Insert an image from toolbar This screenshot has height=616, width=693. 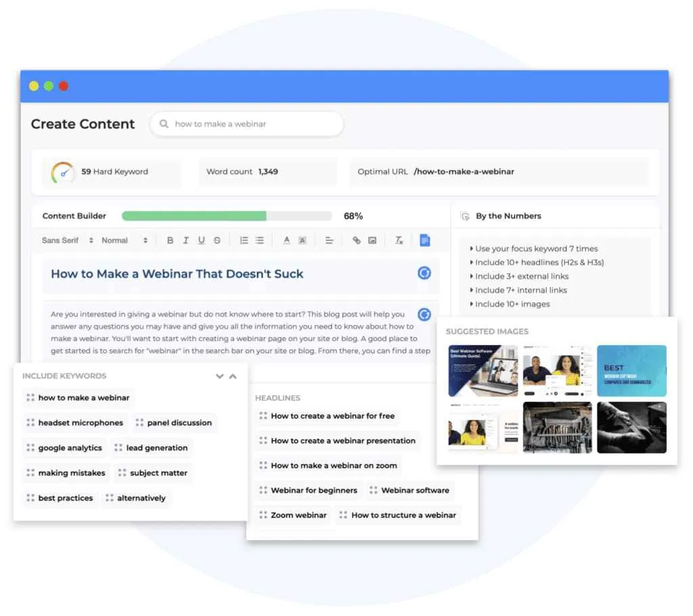(372, 240)
